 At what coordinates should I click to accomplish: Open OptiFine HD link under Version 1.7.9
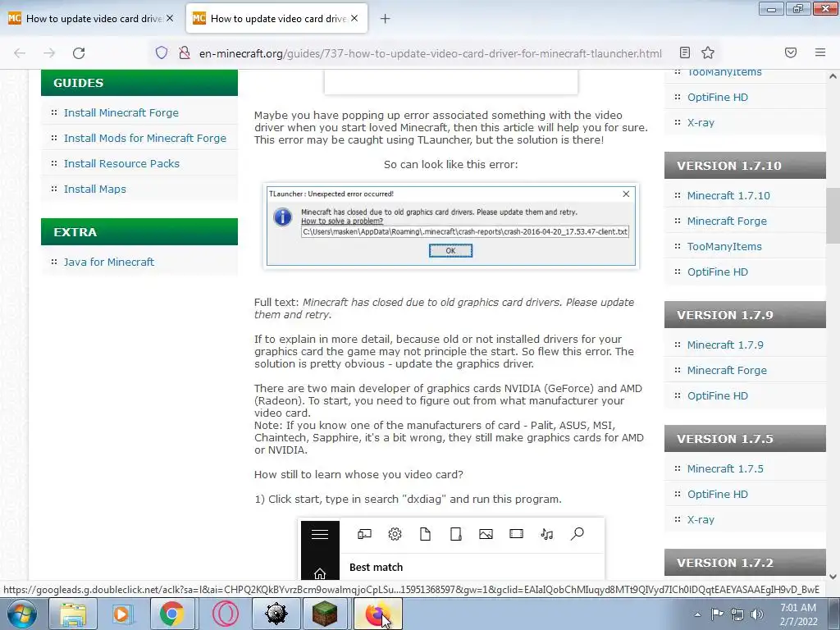click(717, 396)
